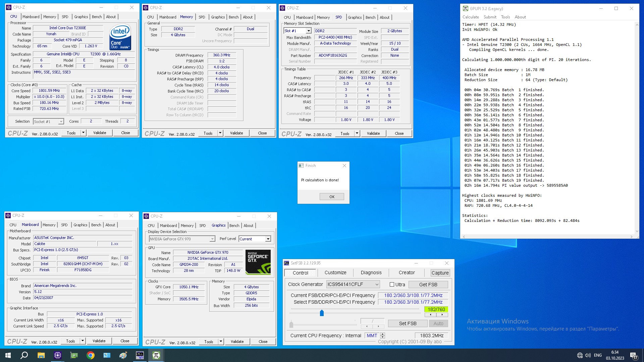The image size is (644, 362).
Task: Click Close in the CPU-Z SPD window
Action: pos(399,133)
